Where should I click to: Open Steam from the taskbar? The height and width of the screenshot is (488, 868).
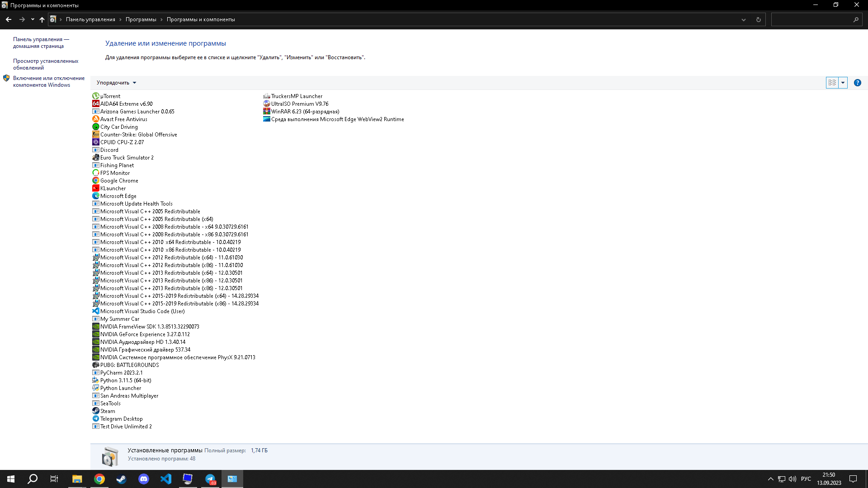122,479
